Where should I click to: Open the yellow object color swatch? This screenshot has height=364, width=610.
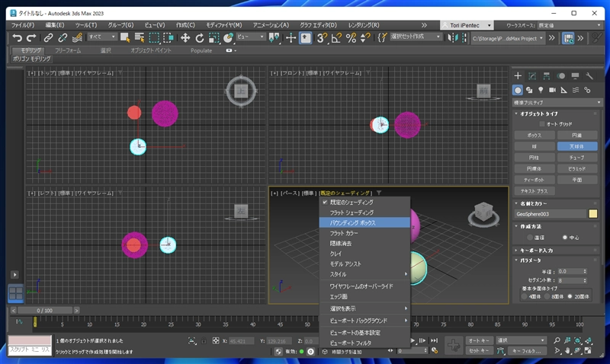tap(592, 214)
